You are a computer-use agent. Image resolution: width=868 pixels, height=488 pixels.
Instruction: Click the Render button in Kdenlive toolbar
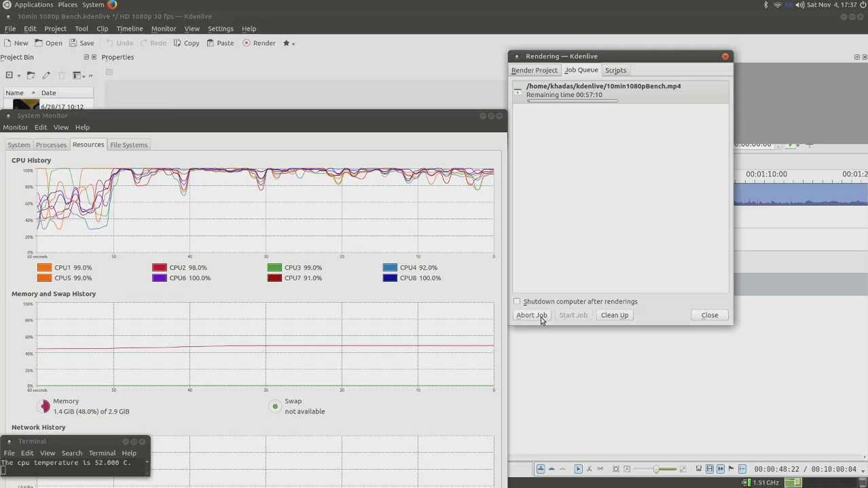(x=259, y=43)
